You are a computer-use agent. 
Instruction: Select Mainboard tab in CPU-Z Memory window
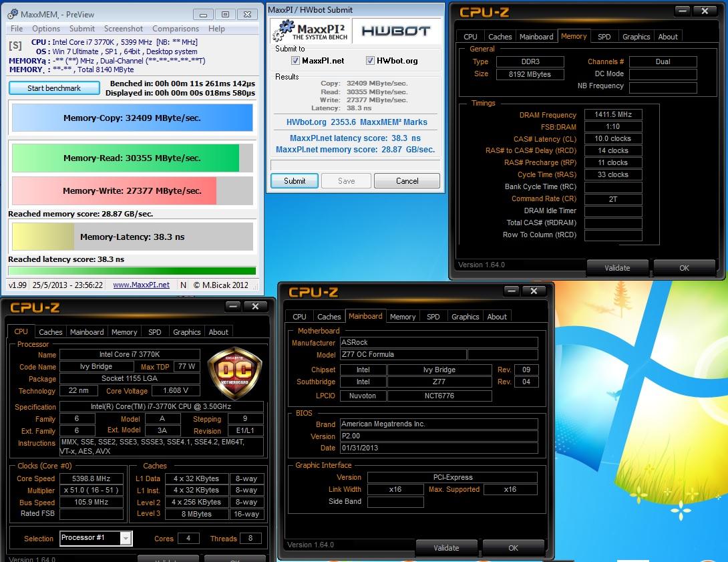[536, 37]
